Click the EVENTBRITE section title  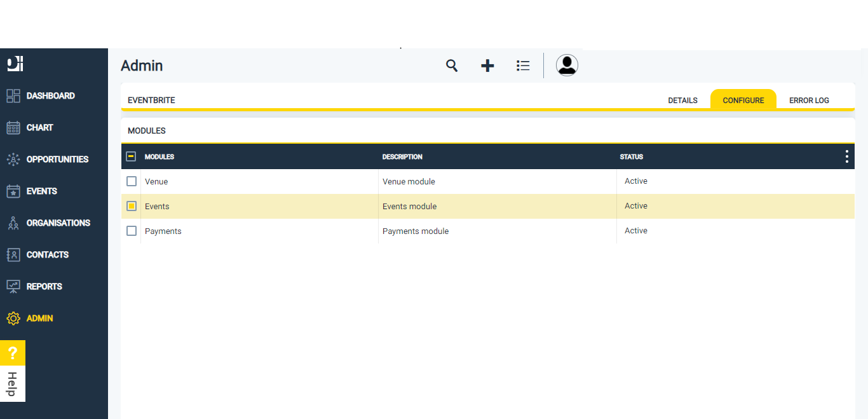point(151,100)
